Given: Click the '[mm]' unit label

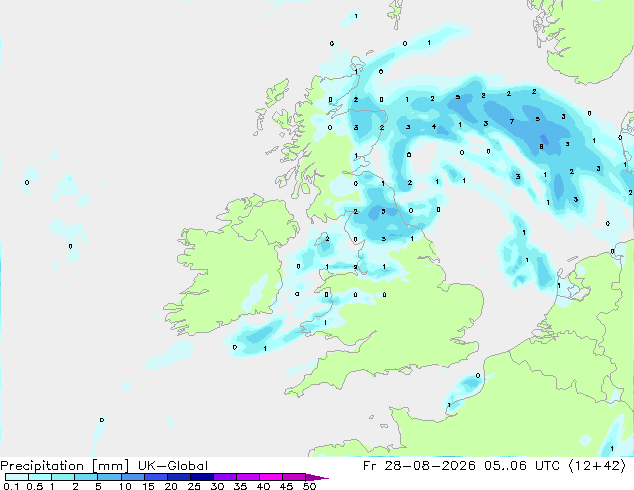Looking at the screenshot, I should point(110,466).
